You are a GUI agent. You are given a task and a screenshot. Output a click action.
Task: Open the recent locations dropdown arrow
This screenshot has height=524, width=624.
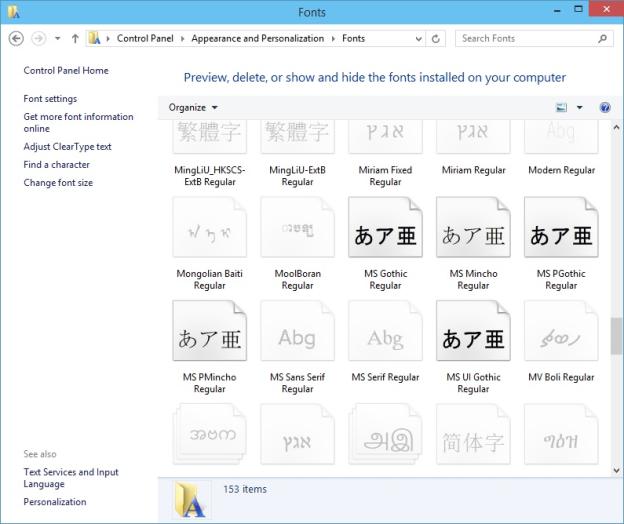(x=58, y=39)
